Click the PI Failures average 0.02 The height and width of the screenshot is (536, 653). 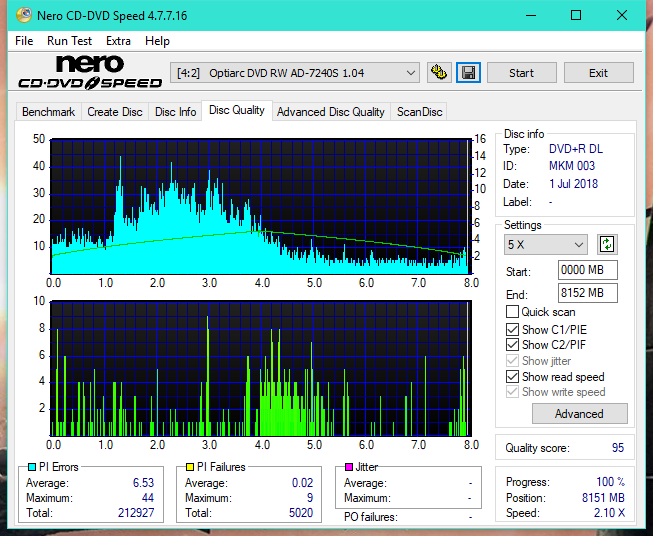tap(302, 483)
